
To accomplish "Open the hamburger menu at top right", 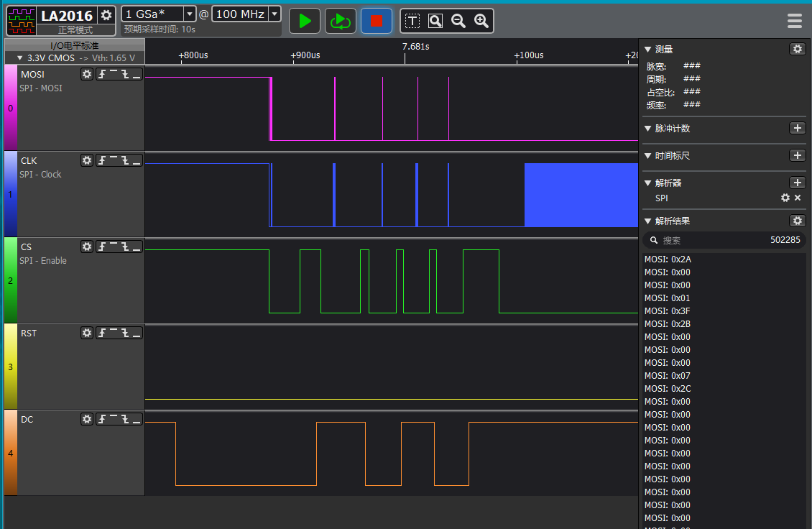I will coord(794,21).
